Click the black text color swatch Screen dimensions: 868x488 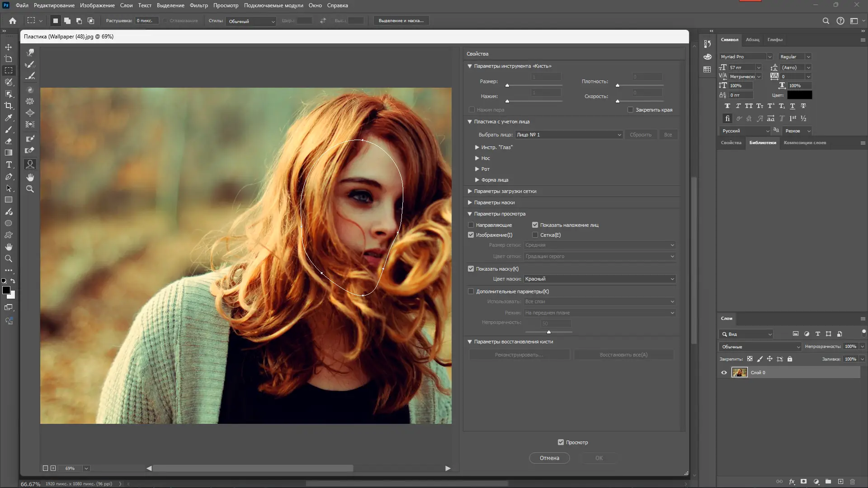point(799,95)
